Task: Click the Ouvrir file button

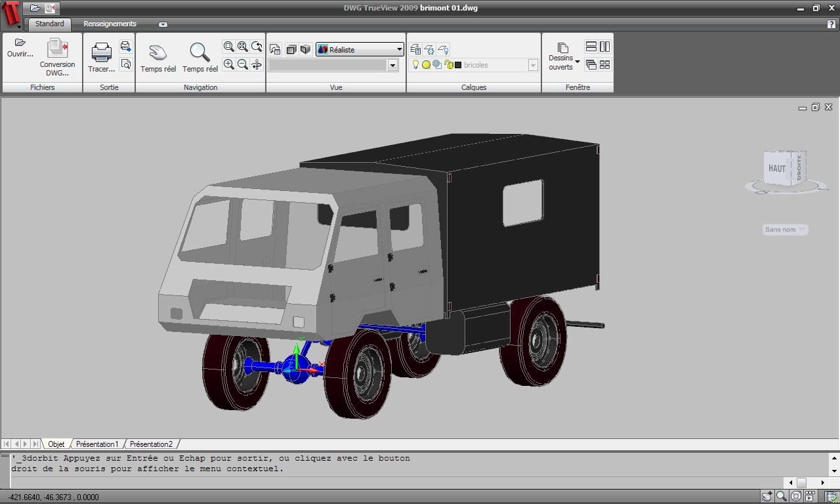Action: tap(20, 47)
